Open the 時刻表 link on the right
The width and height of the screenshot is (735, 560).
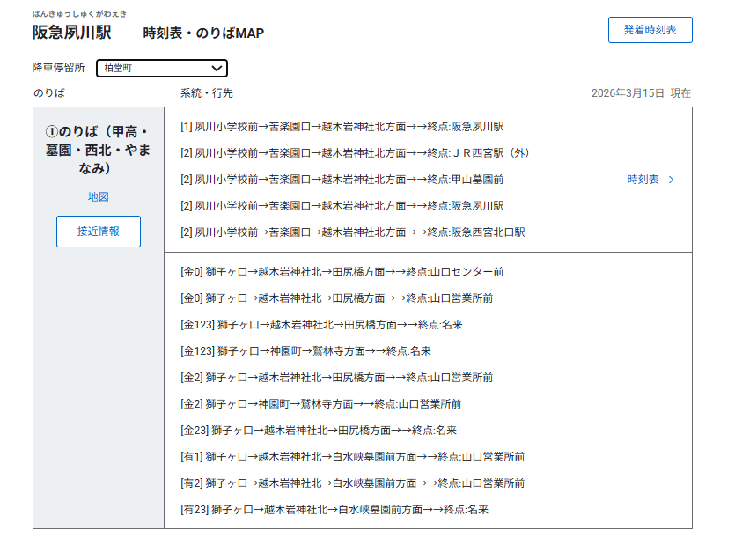(643, 180)
